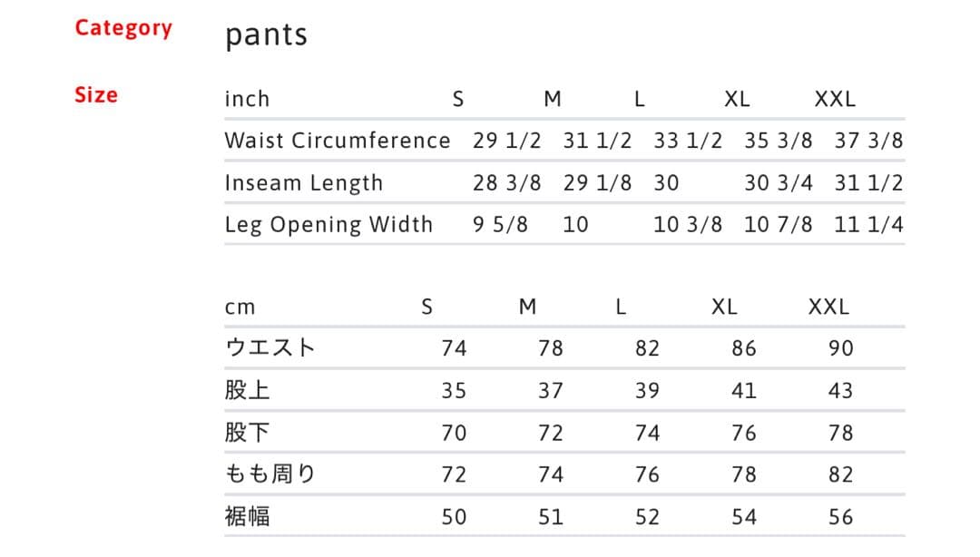This screenshot has width=980, height=557.
Task: Select the 'inch' table header
Action: (247, 99)
